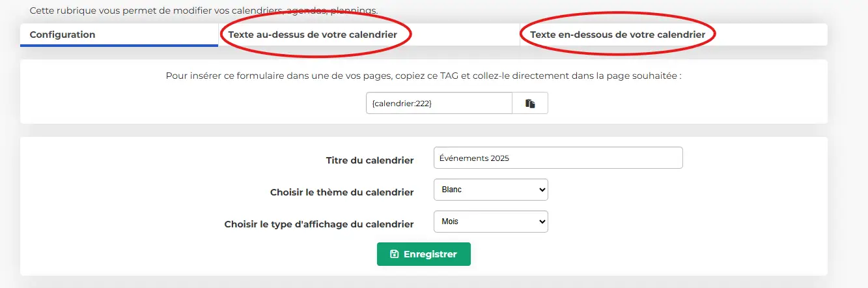The height and width of the screenshot is (288, 868).
Task: Click the blue underline beneath the Configuration tab
Action: 119,46
